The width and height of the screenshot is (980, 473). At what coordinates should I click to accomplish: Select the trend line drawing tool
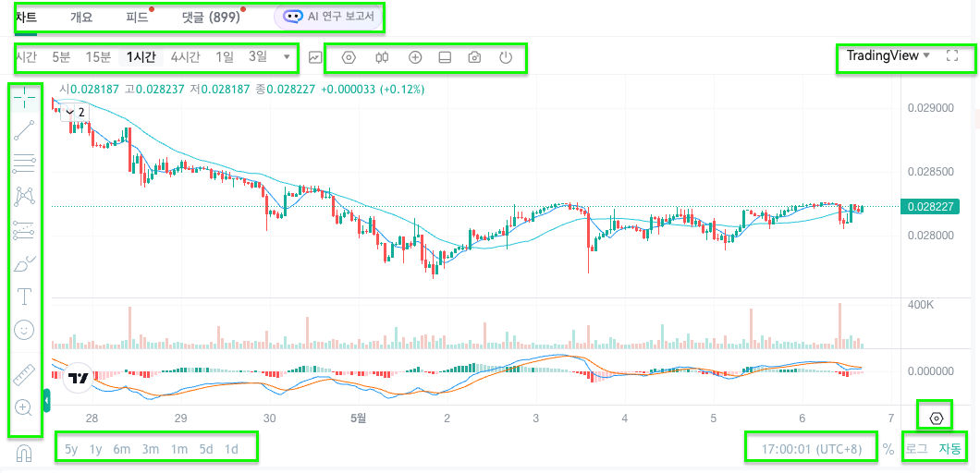pos(24,130)
